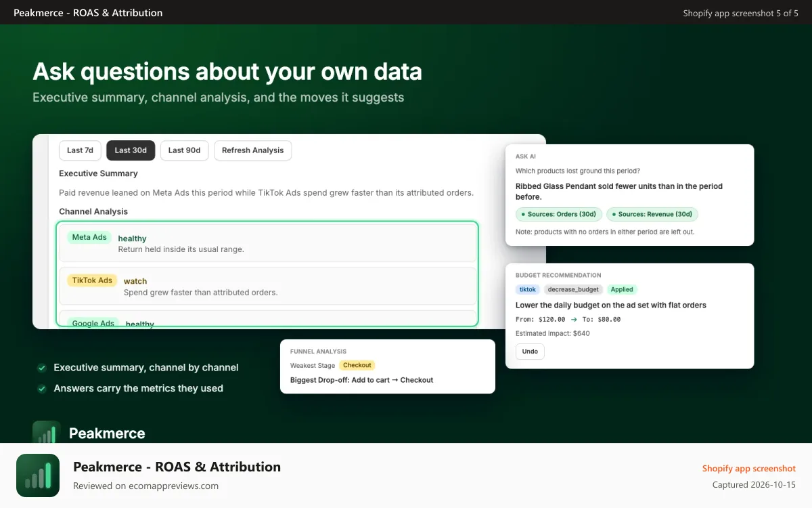The height and width of the screenshot is (508, 812).
Task: Click the decrease_budget tag
Action: tap(573, 289)
